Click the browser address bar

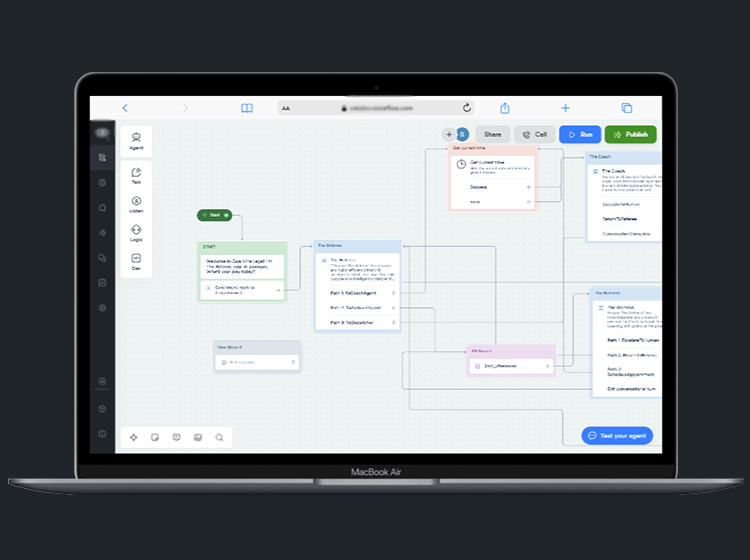pyautogui.click(x=376, y=108)
